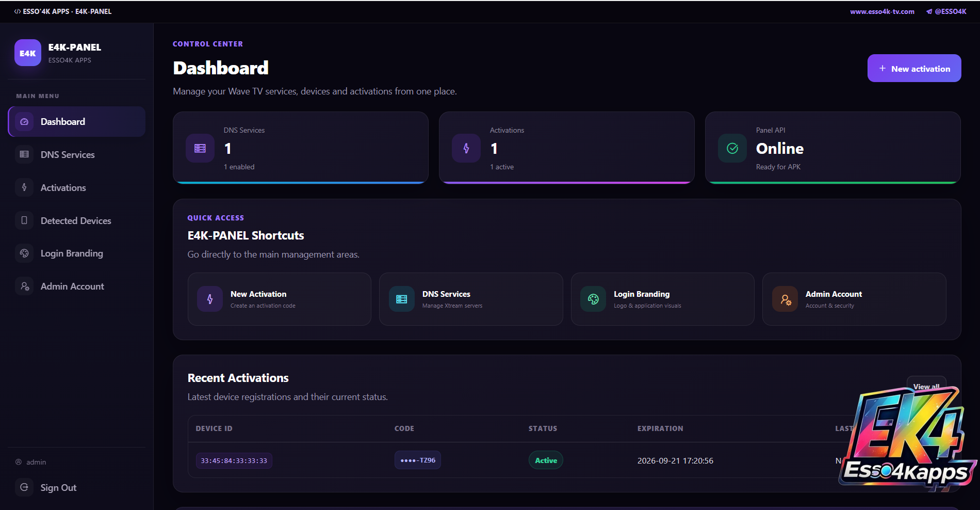Click the STATUS column header

pos(543,428)
